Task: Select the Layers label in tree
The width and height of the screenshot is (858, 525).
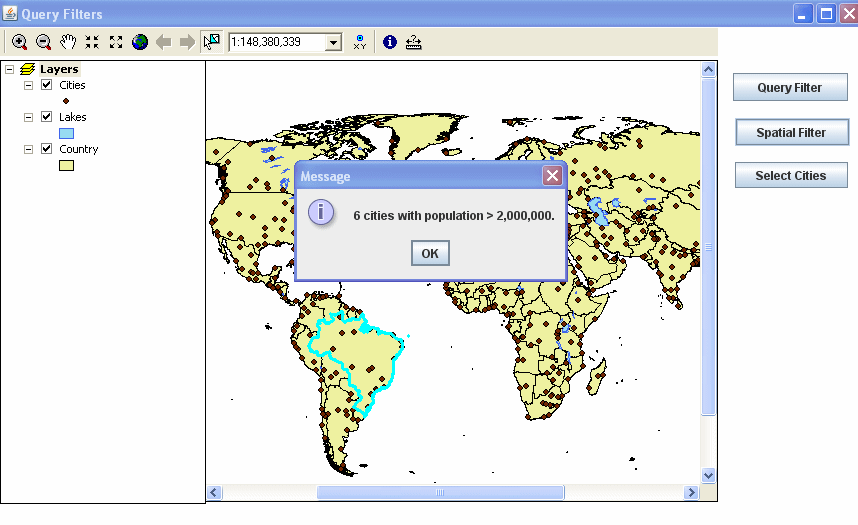Action: (59, 70)
